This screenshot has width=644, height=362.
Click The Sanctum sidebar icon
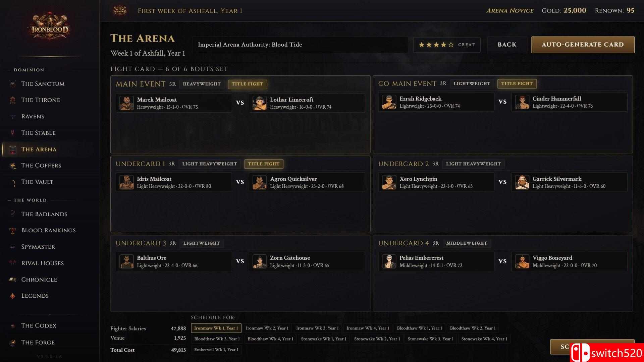[13, 84]
